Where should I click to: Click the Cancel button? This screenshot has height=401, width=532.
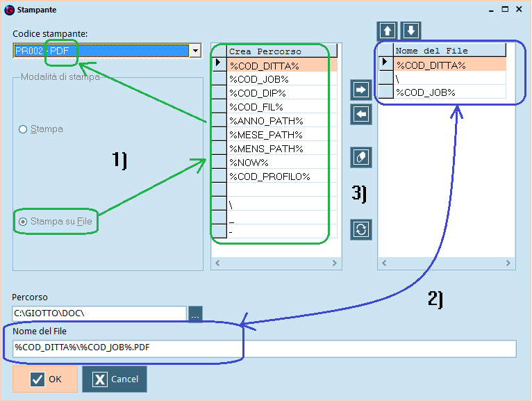pyautogui.click(x=115, y=379)
